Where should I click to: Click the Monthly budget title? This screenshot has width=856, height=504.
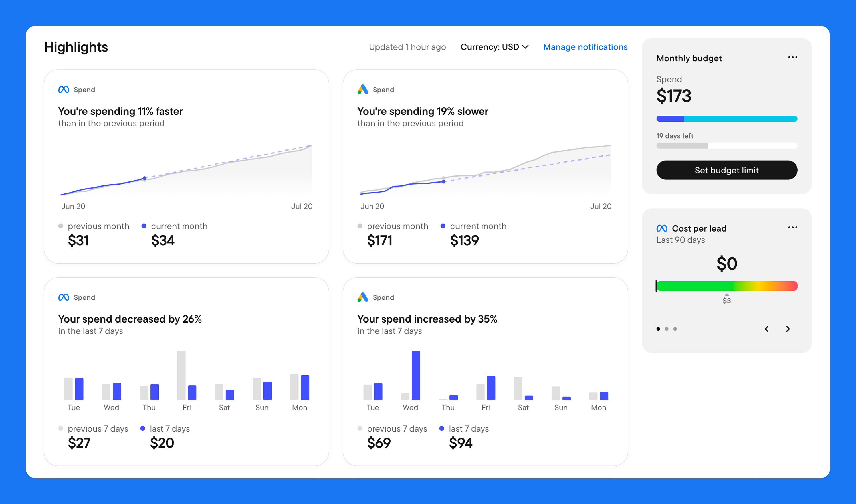(x=689, y=58)
